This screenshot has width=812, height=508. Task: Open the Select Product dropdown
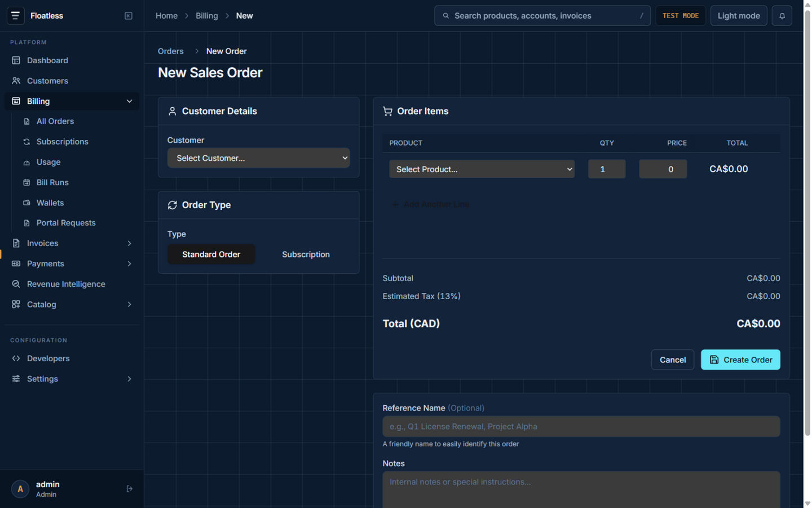point(482,169)
